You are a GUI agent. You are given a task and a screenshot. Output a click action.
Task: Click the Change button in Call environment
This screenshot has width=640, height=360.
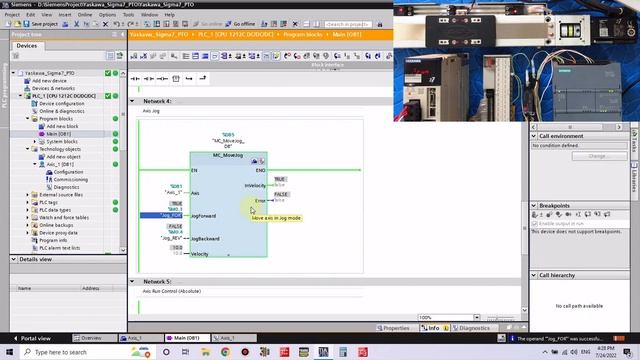(x=599, y=156)
